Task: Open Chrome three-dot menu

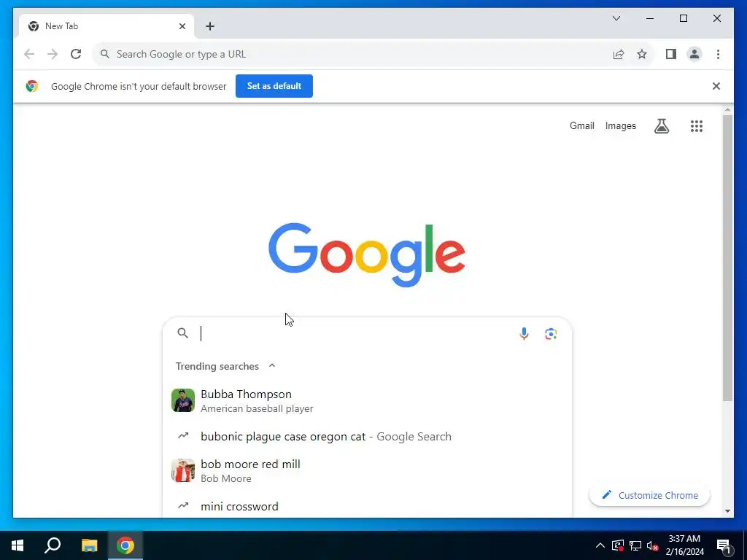Action: click(x=718, y=54)
